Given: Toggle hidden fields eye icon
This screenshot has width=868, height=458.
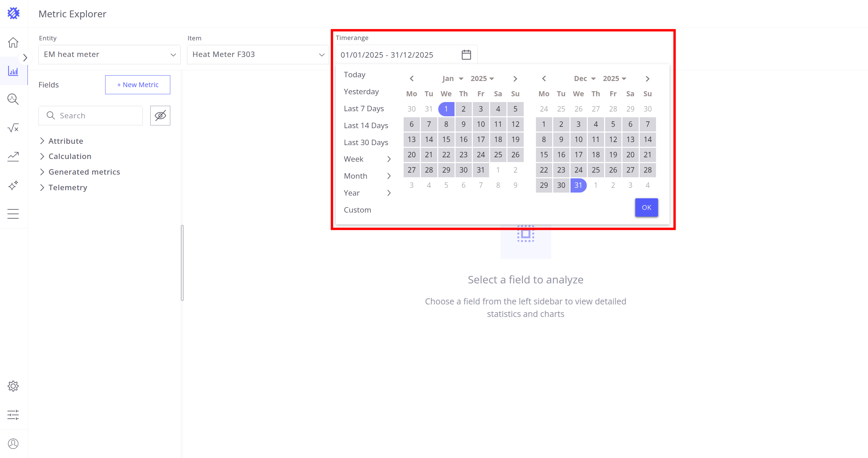Looking at the screenshot, I should coord(160,116).
